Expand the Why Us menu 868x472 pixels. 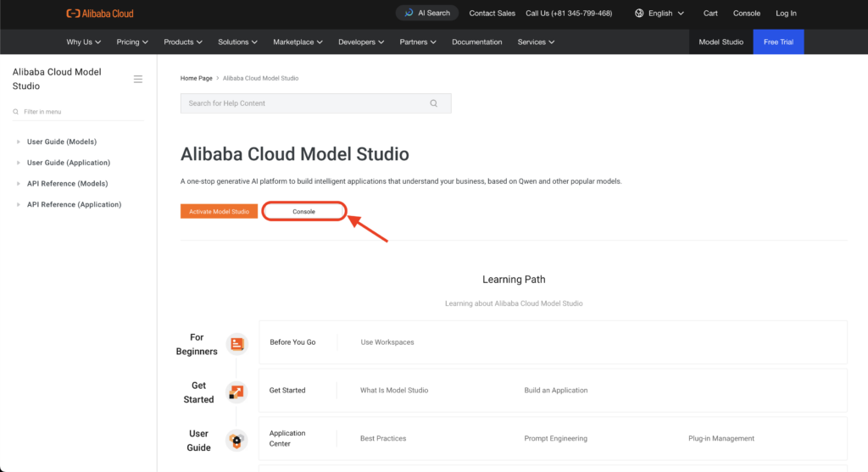coord(84,42)
